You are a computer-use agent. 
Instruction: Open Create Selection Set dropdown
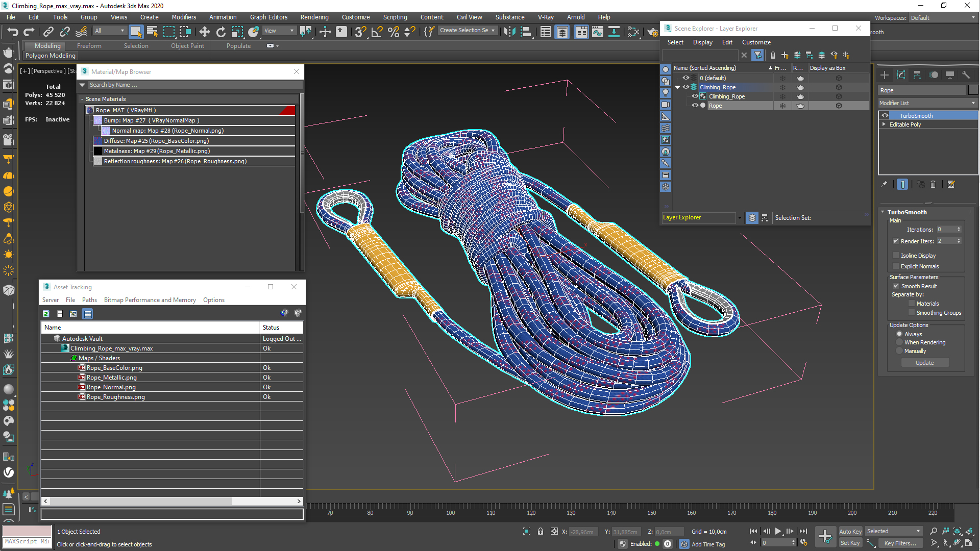coord(467,31)
